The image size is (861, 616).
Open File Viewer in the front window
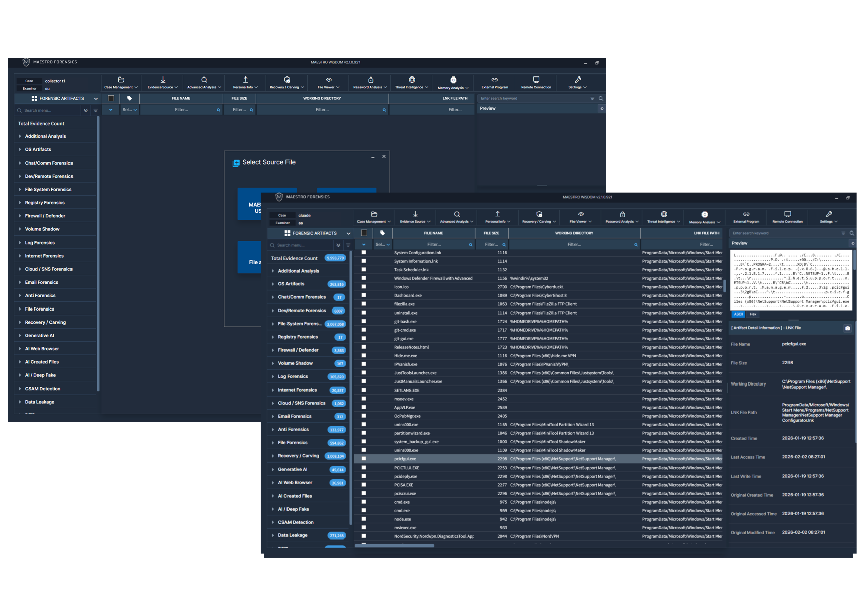[x=581, y=217]
